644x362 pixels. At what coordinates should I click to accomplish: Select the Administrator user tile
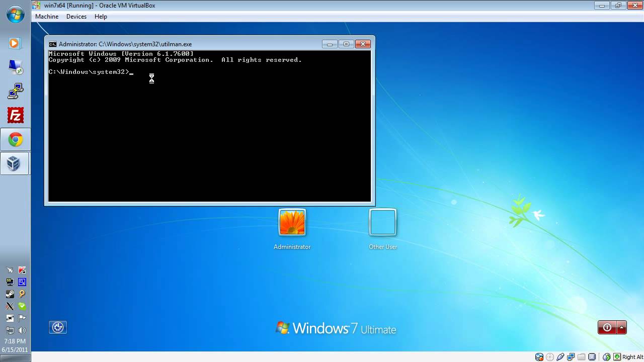292,222
